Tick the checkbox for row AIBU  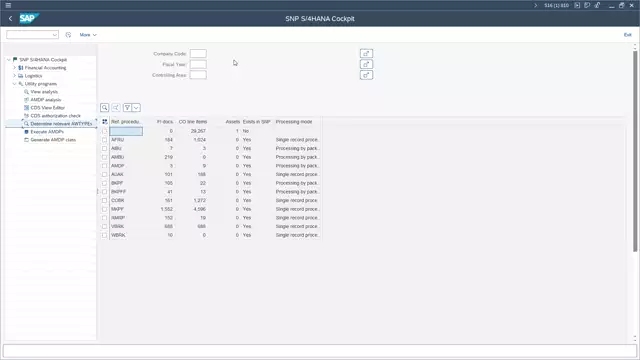coord(104,149)
